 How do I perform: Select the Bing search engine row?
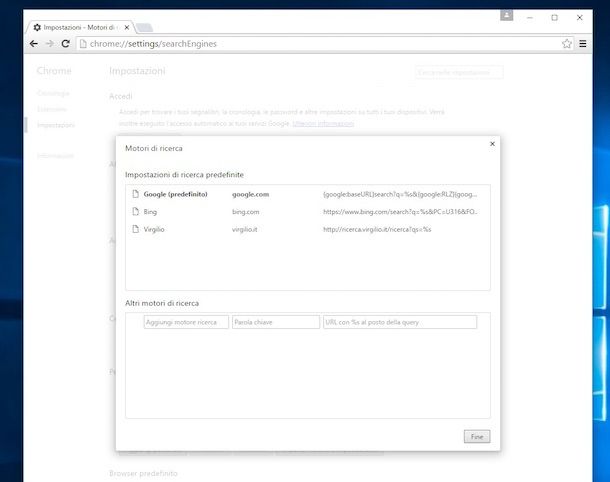(x=308, y=212)
